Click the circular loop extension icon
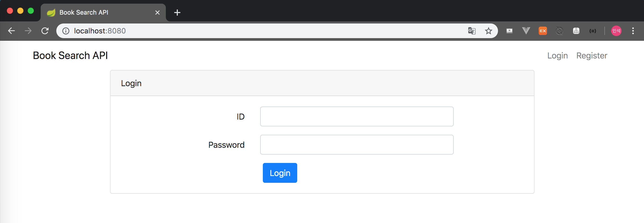The width and height of the screenshot is (644, 223). click(x=559, y=31)
